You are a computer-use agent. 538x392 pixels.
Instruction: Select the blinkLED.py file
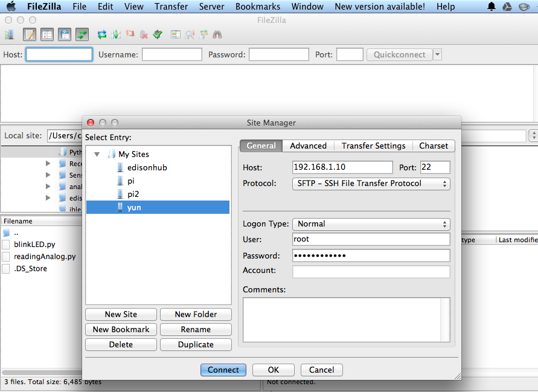34,245
